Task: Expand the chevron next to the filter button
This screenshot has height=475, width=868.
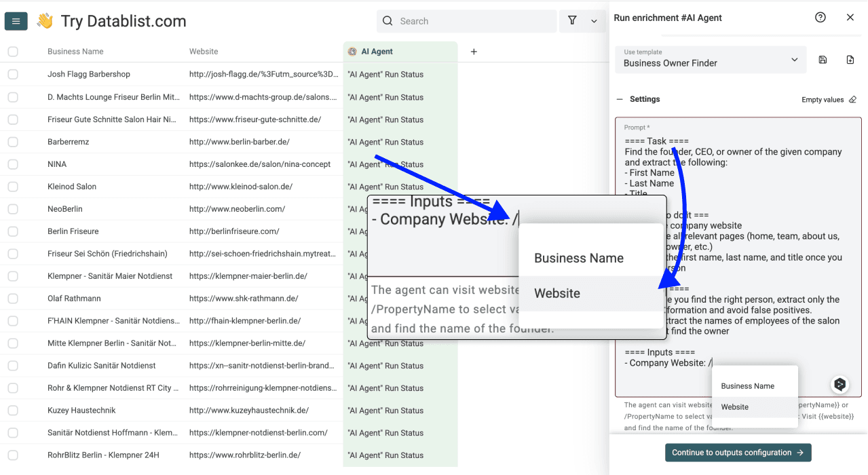Action: pos(593,21)
